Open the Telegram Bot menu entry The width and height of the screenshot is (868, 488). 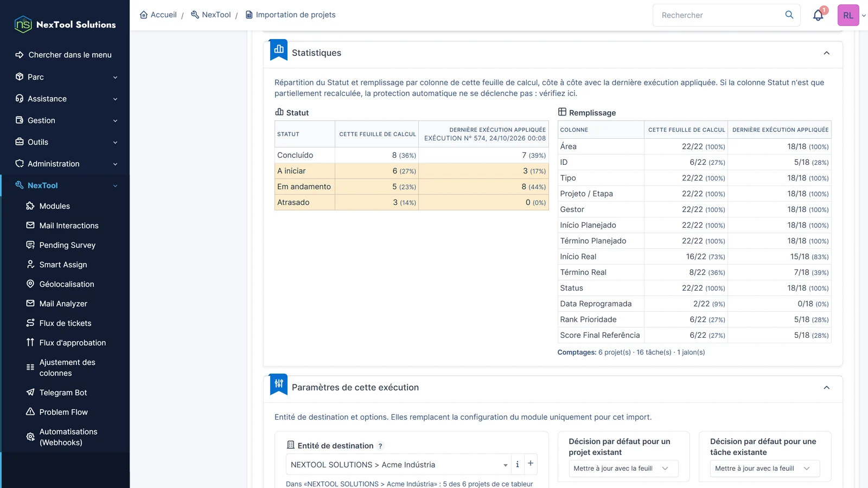coord(63,393)
